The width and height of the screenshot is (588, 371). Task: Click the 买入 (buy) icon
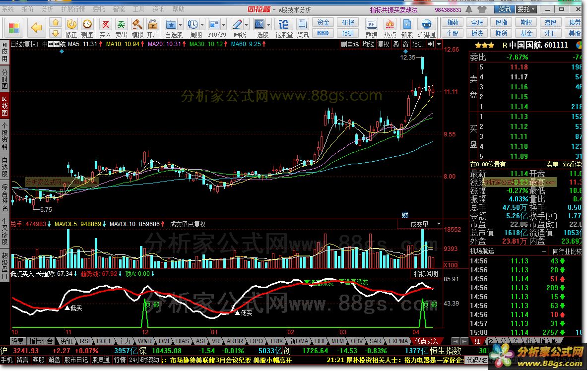pyautogui.click(x=105, y=28)
